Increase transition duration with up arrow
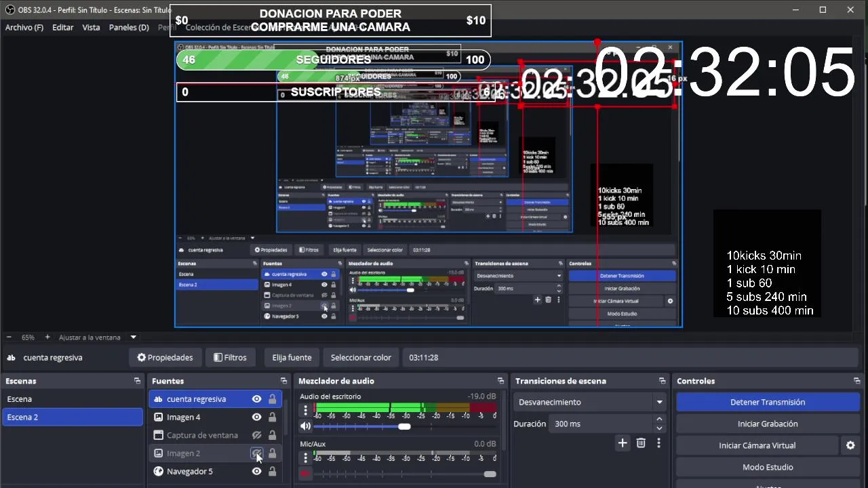This screenshot has width=868, height=488. tap(659, 420)
